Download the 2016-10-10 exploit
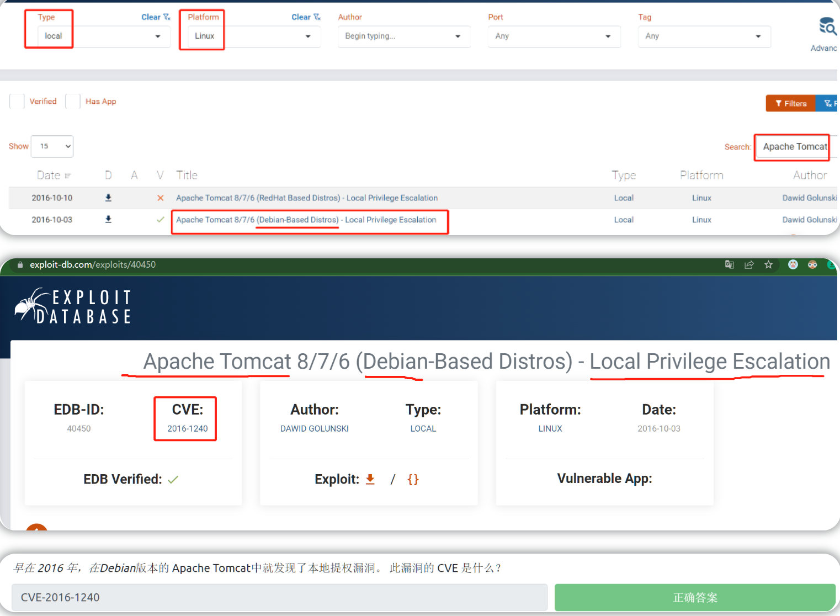 [x=108, y=198]
